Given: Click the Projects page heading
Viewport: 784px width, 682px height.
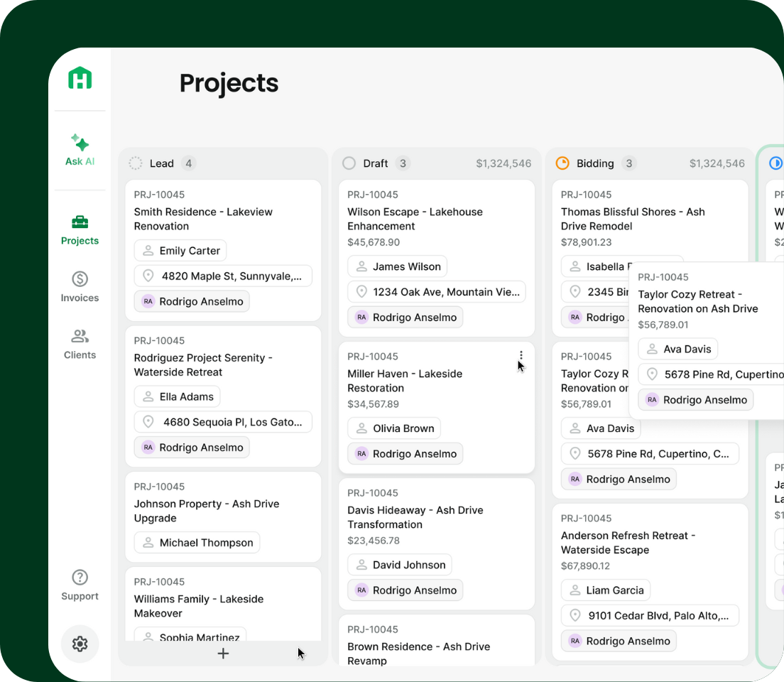Looking at the screenshot, I should pyautogui.click(x=229, y=83).
